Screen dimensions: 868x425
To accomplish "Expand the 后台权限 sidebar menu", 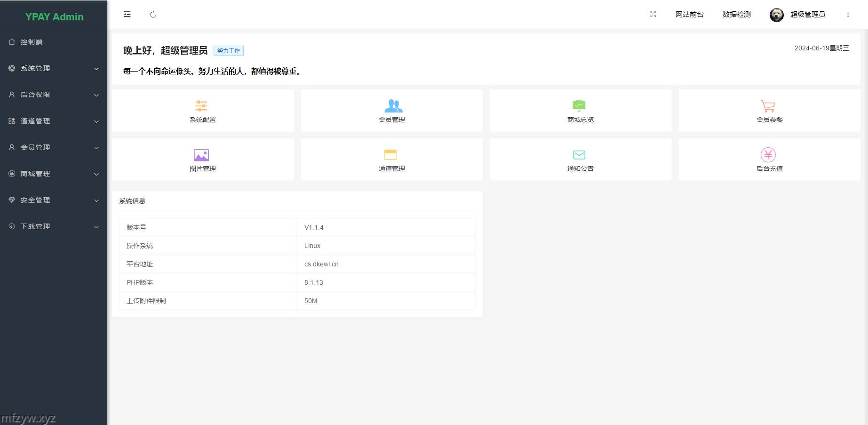I will 54,95.
